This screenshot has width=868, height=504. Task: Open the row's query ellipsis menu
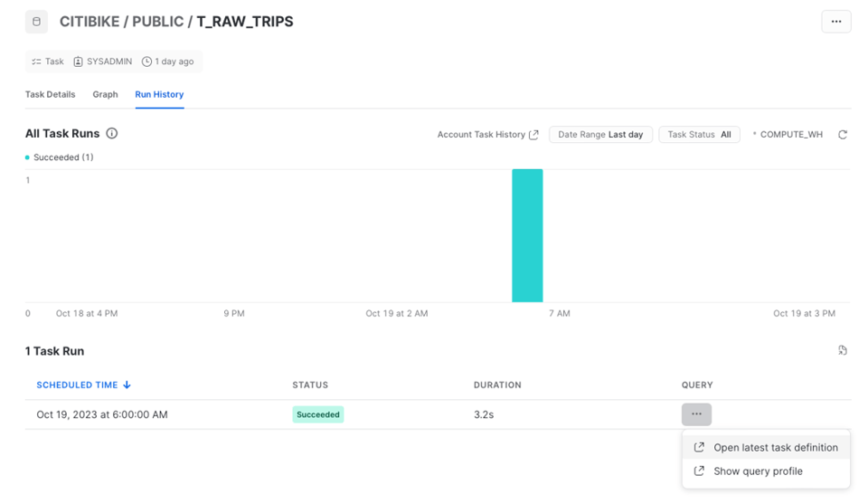tap(696, 414)
